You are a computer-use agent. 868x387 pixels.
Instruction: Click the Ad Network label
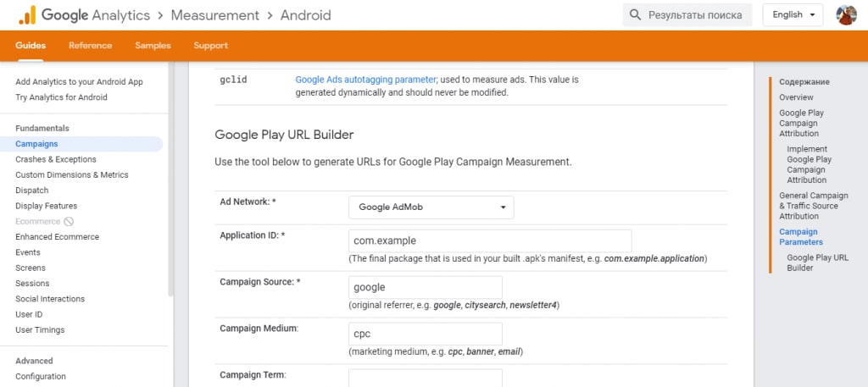(248, 202)
